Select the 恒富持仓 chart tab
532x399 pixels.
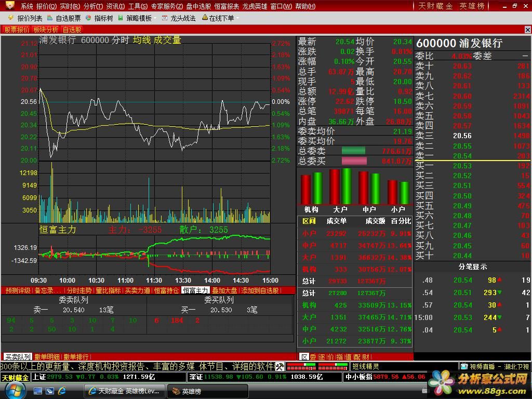click(x=166, y=290)
